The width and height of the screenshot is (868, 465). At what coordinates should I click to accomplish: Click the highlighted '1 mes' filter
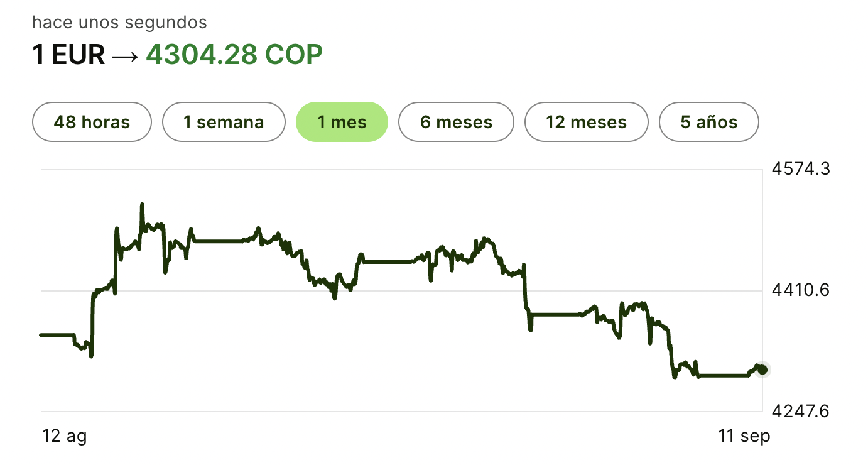pyautogui.click(x=342, y=122)
